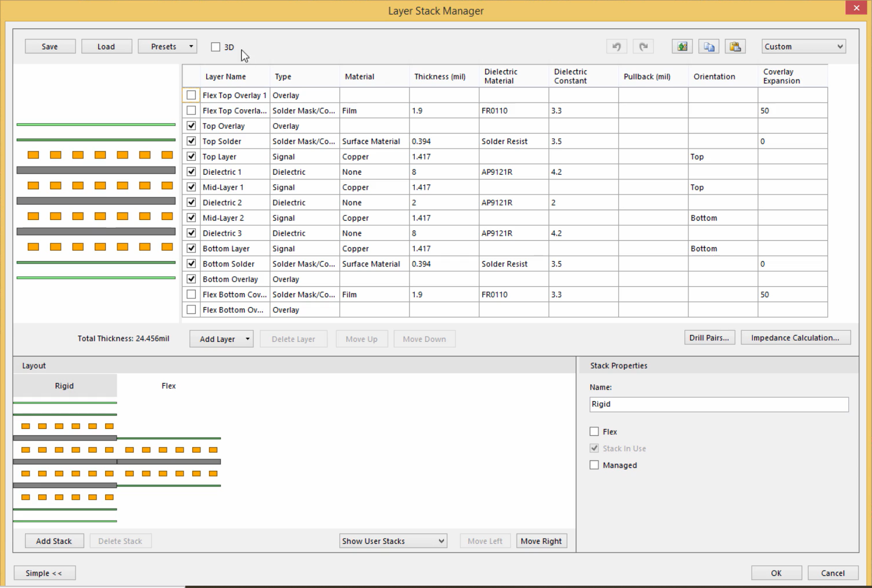Check the Flex Top Overlay 1 layer
This screenshot has height=588, width=872.
[x=191, y=95]
